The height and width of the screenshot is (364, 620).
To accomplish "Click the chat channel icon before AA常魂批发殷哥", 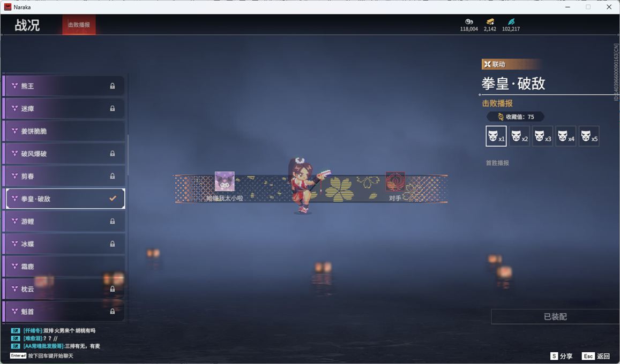I will (16, 346).
